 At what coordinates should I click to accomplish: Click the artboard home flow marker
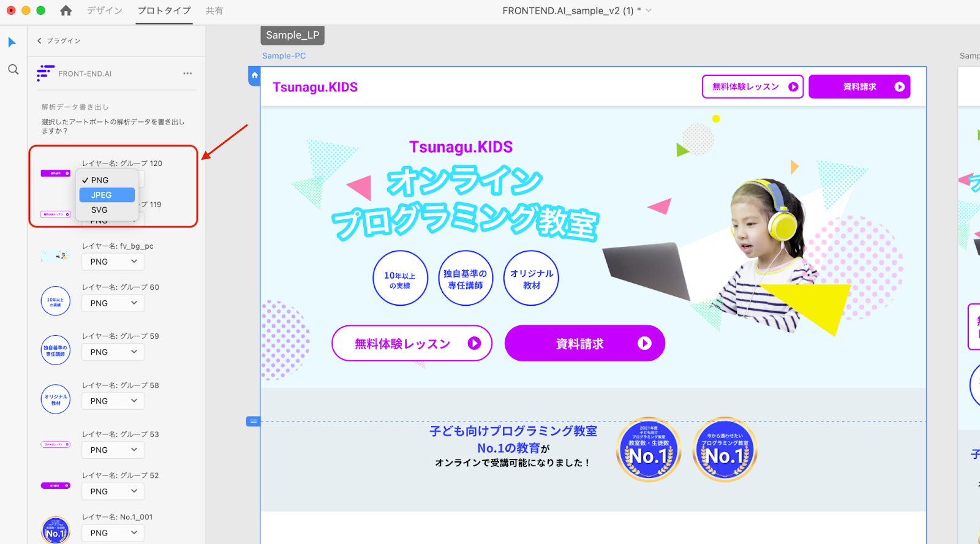pos(254,76)
